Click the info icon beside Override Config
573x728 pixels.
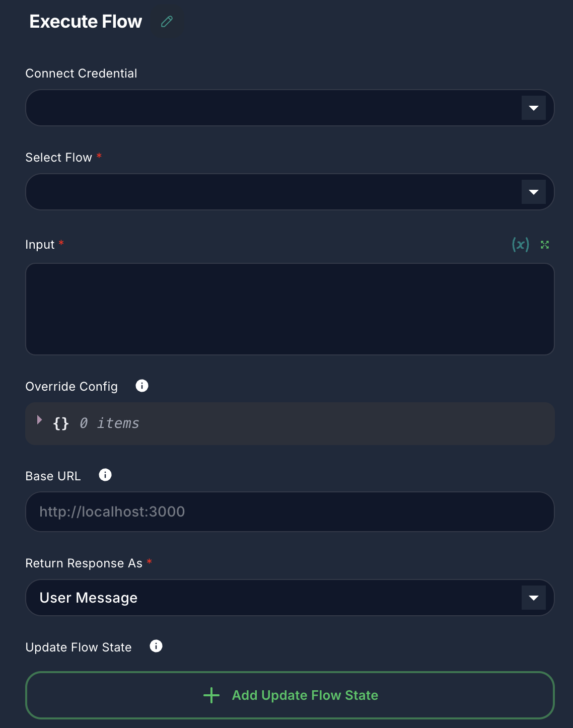point(142,386)
